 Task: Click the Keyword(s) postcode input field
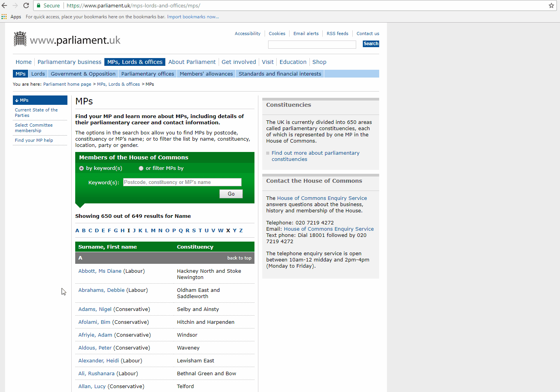point(182,182)
